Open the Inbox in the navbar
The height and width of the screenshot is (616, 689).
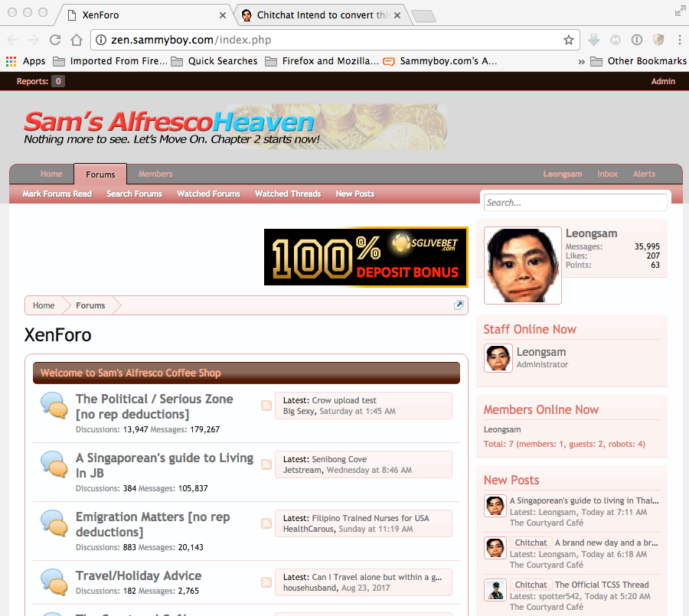tap(607, 174)
